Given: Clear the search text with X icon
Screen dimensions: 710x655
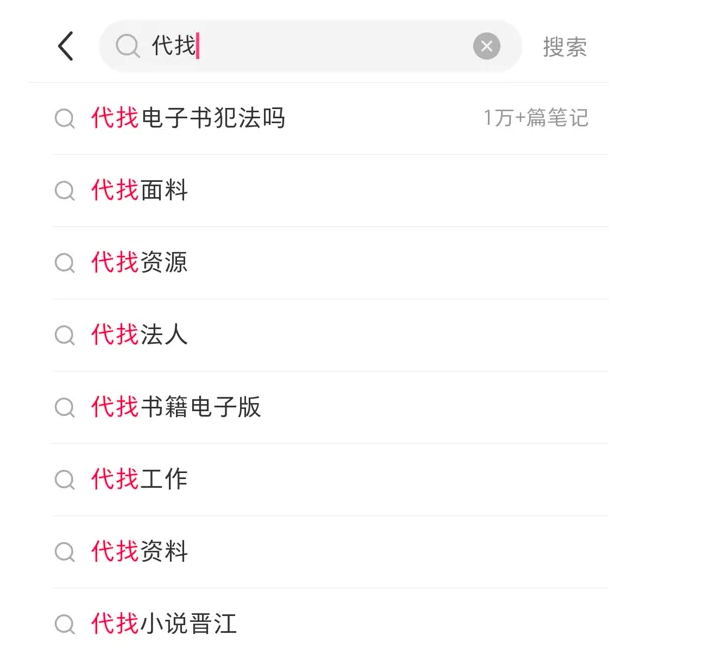Looking at the screenshot, I should (x=486, y=46).
